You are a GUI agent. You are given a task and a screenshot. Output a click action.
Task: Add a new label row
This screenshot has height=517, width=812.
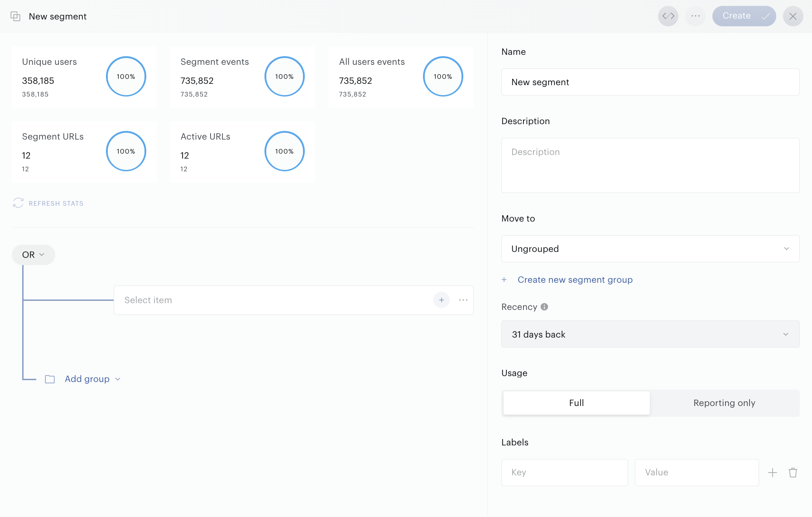773,473
